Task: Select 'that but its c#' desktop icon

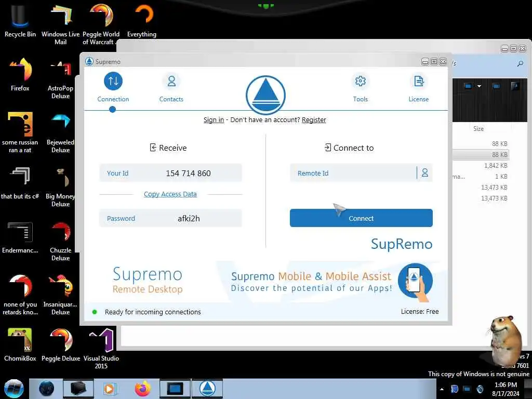Action: pos(20,182)
